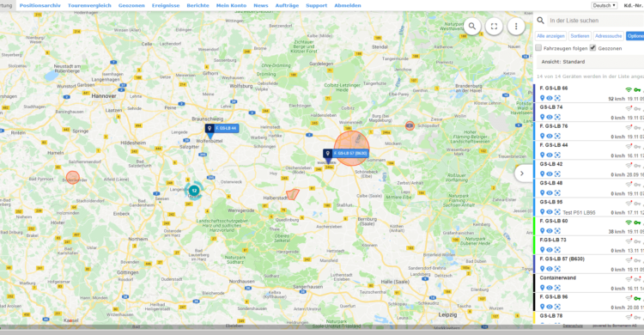This screenshot has height=335, width=644.
Task: Locate GS-LB 74 with pin icon
Action: 542,117
